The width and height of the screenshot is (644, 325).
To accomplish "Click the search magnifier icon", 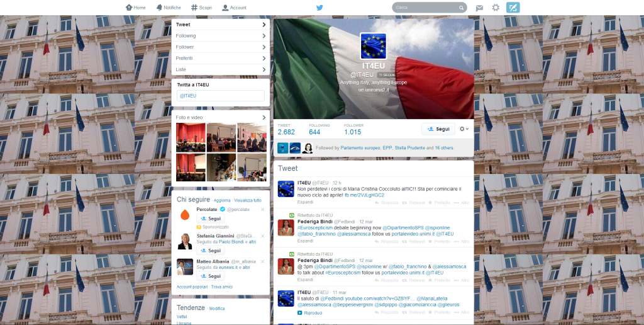I will [x=461, y=8].
